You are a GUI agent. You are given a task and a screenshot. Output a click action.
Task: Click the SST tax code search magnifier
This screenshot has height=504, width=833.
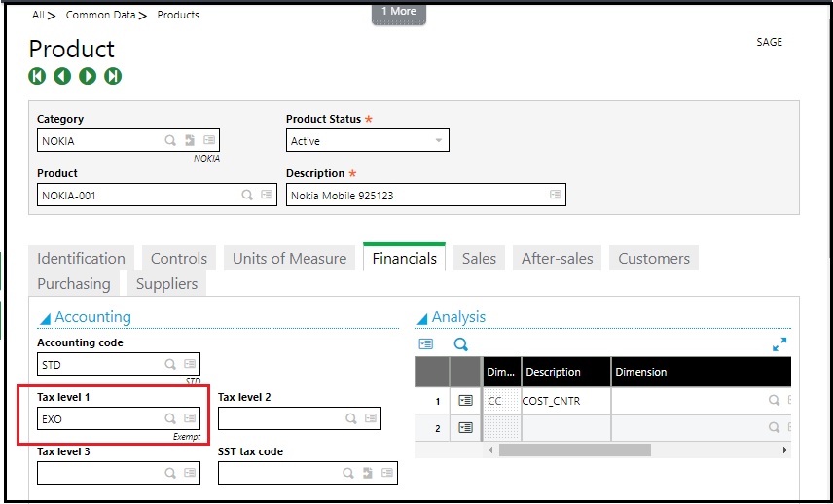(348, 473)
